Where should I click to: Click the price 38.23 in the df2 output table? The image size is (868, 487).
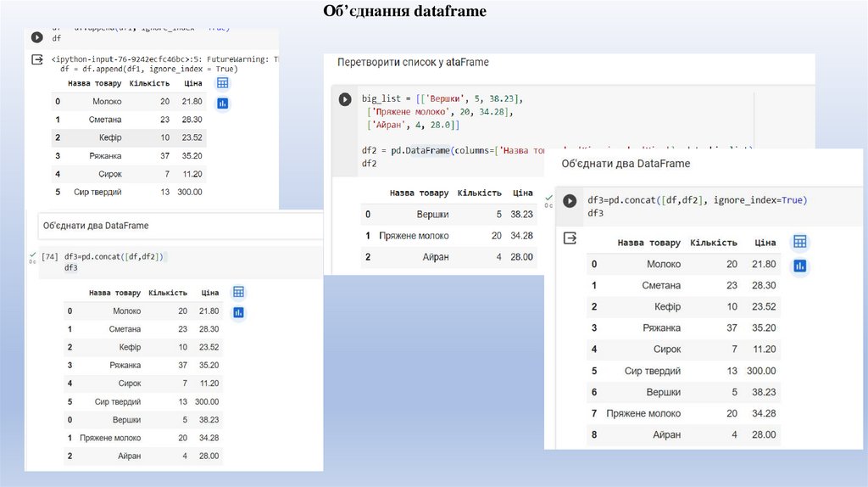pos(521,215)
